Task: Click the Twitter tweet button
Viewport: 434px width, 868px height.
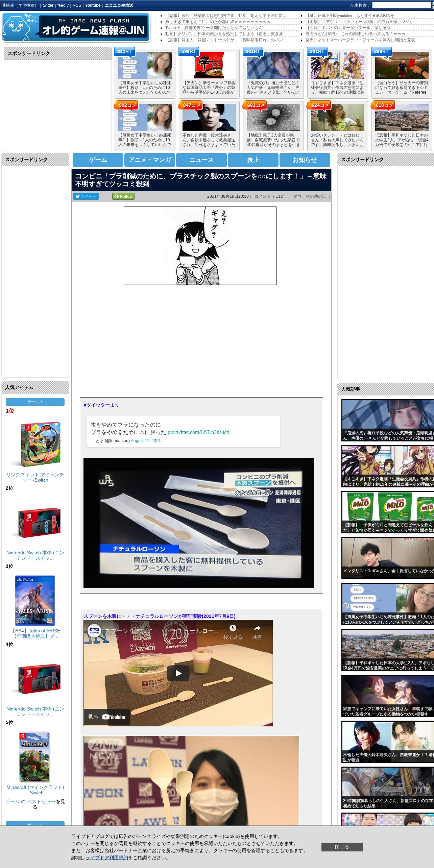Action: pos(86,196)
